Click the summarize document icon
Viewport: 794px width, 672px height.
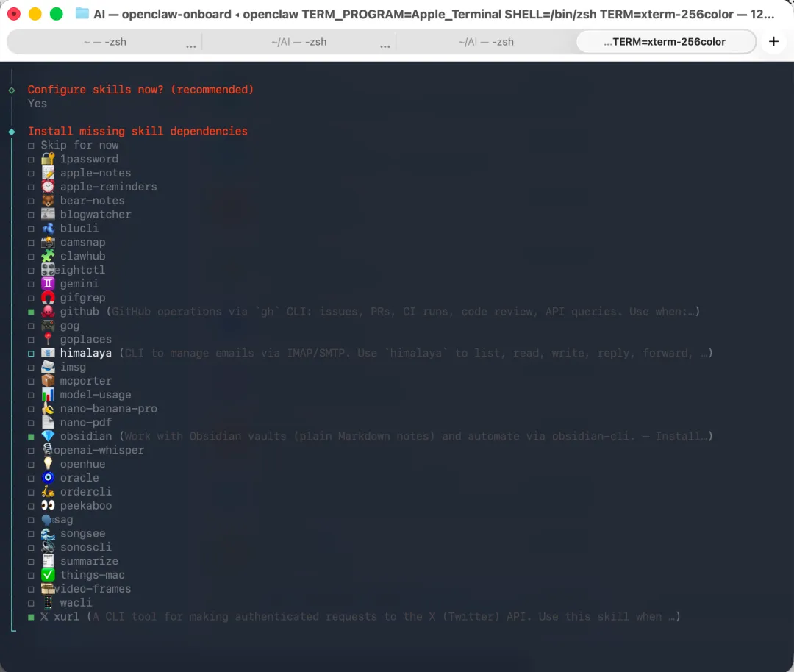48,561
